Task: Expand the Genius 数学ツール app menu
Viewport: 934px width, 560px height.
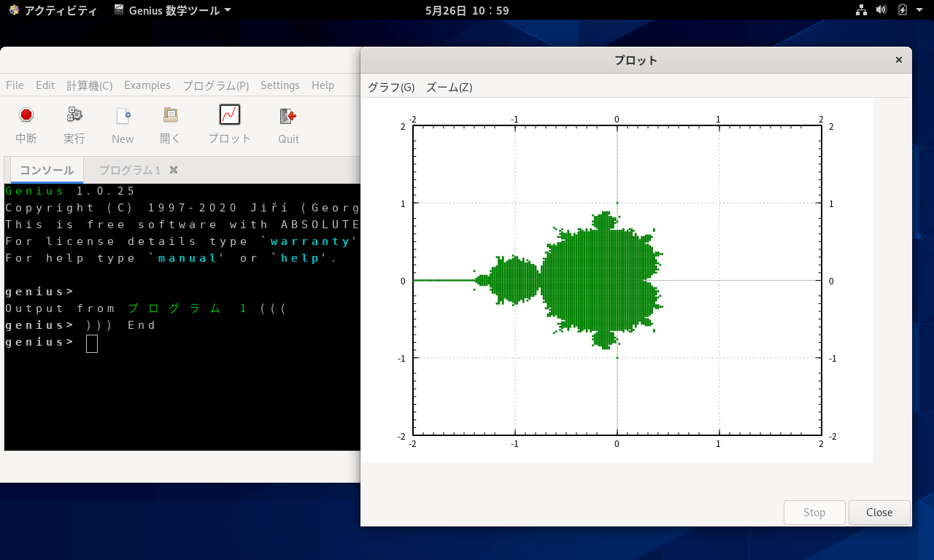Action: pyautogui.click(x=173, y=10)
